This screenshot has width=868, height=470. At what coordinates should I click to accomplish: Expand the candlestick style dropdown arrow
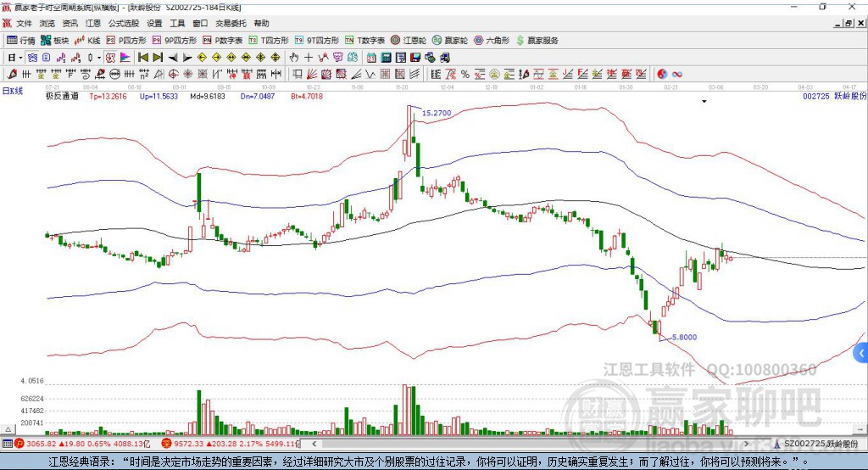coord(98,58)
